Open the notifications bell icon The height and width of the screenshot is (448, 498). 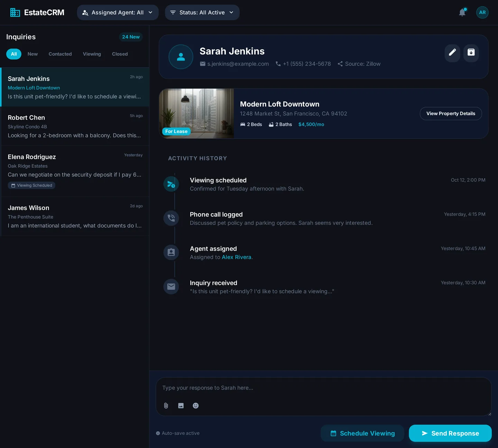coord(462,12)
